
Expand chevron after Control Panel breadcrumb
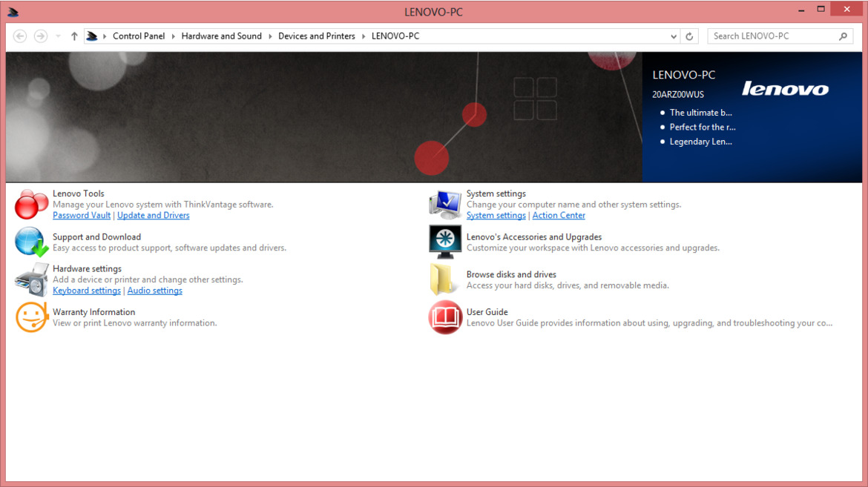click(174, 36)
